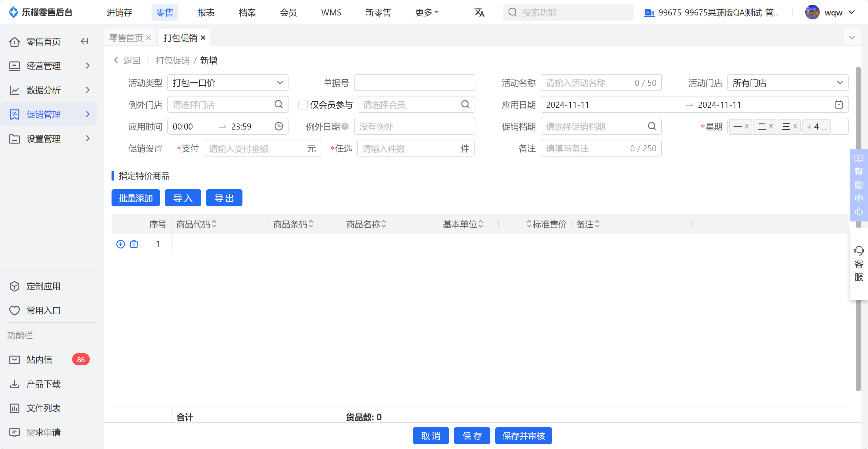Viewport: 868px width, 449px height.
Task: Open the 进销存 menu
Action: click(x=119, y=12)
